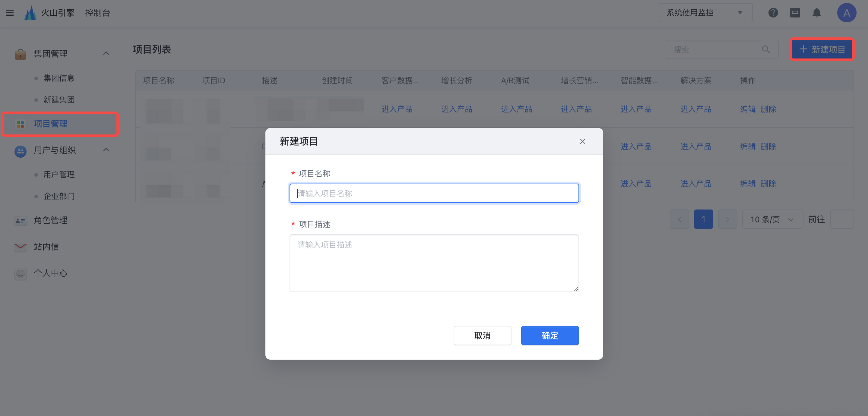Click first row 智能数据 进入产品 link
Viewport: 868px width, 416px height.
point(636,109)
